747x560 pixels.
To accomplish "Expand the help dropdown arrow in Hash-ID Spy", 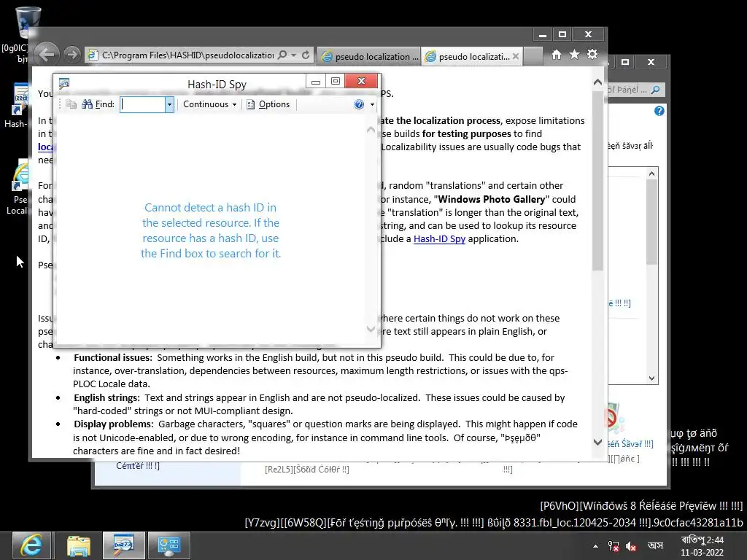I will pyautogui.click(x=372, y=104).
